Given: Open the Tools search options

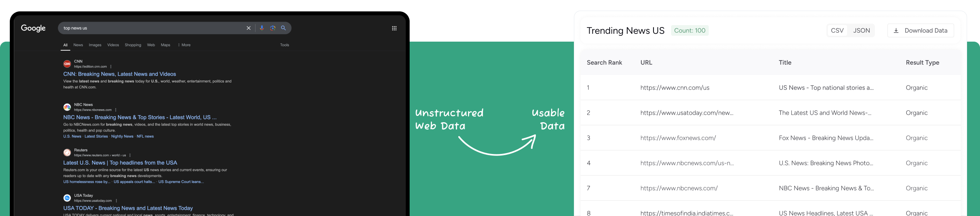Looking at the screenshot, I should 285,45.
